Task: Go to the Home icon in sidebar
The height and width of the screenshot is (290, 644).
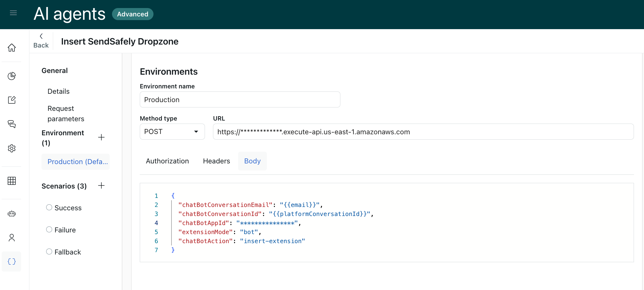Action: coord(12,48)
